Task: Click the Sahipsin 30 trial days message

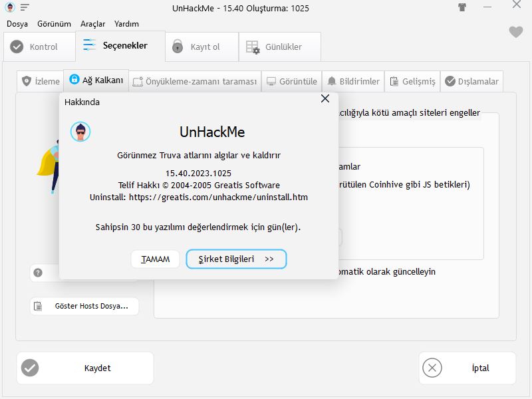Action: pos(198,227)
